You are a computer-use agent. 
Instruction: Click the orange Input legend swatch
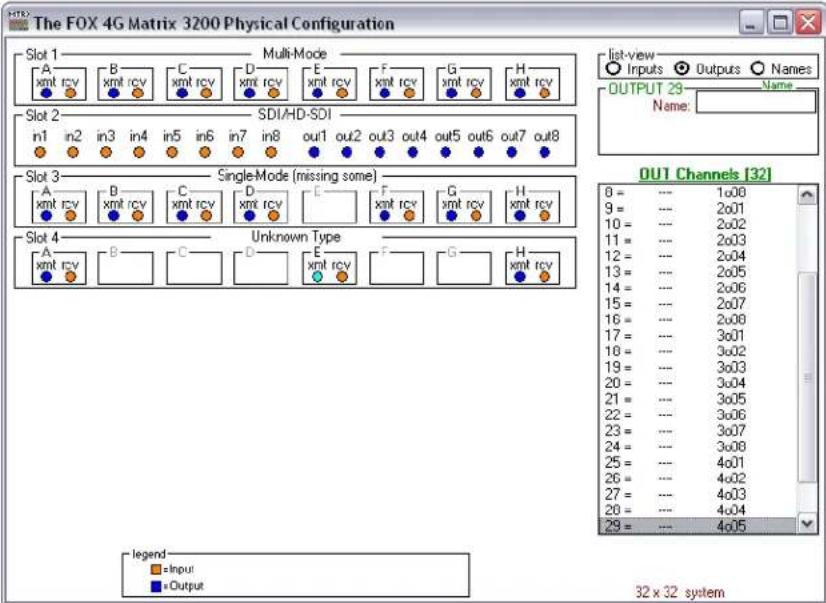click(x=156, y=569)
